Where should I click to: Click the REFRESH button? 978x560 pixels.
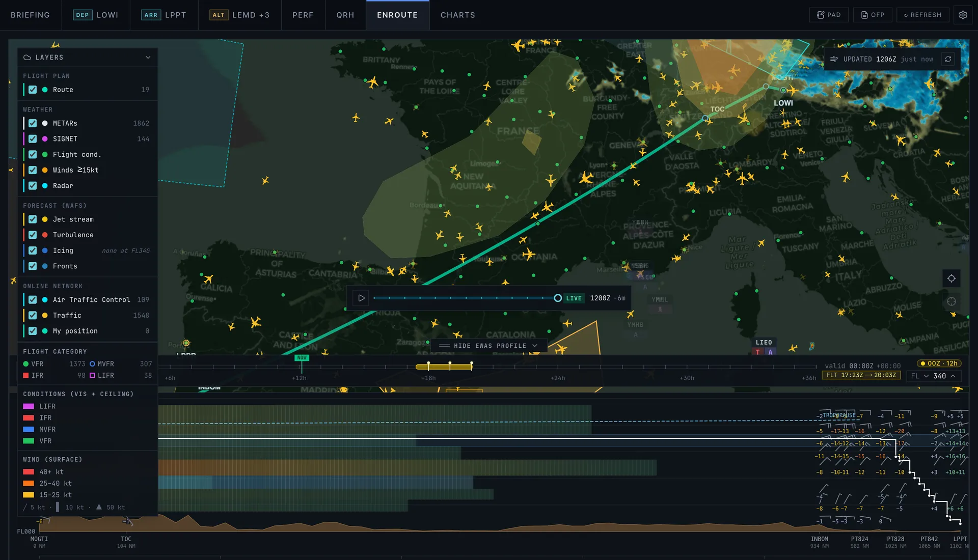(922, 15)
